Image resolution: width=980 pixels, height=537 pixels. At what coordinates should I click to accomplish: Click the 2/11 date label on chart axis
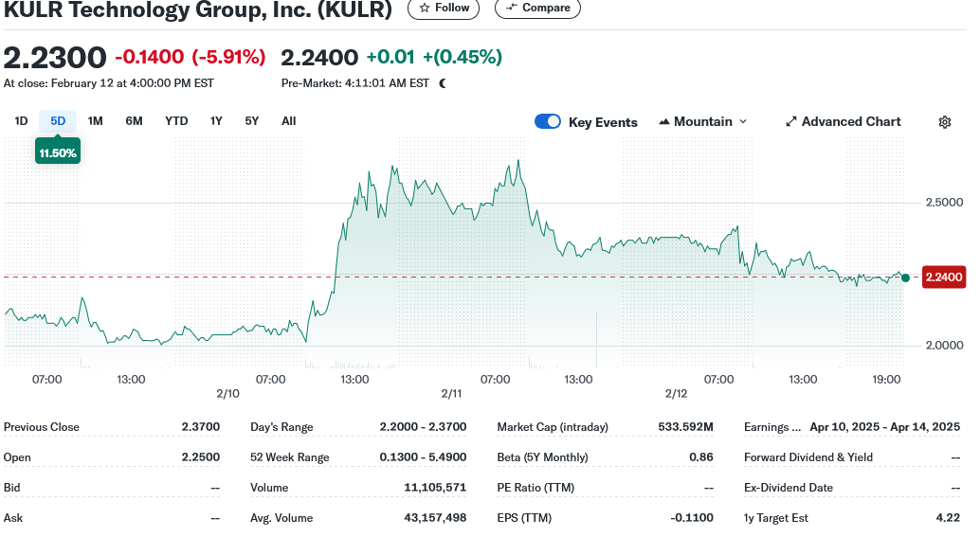coord(451,394)
